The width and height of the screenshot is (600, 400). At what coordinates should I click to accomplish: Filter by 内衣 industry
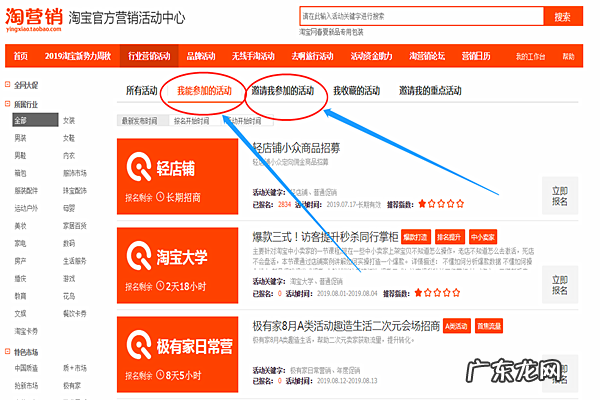point(69,155)
